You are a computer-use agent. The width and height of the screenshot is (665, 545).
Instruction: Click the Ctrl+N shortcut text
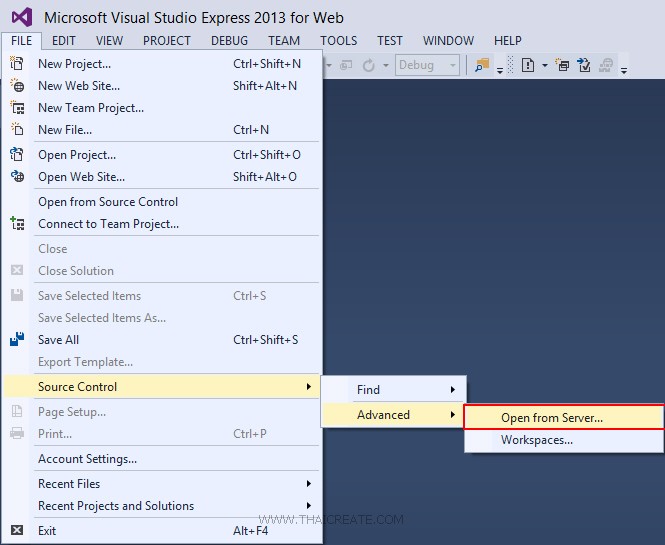(x=251, y=129)
